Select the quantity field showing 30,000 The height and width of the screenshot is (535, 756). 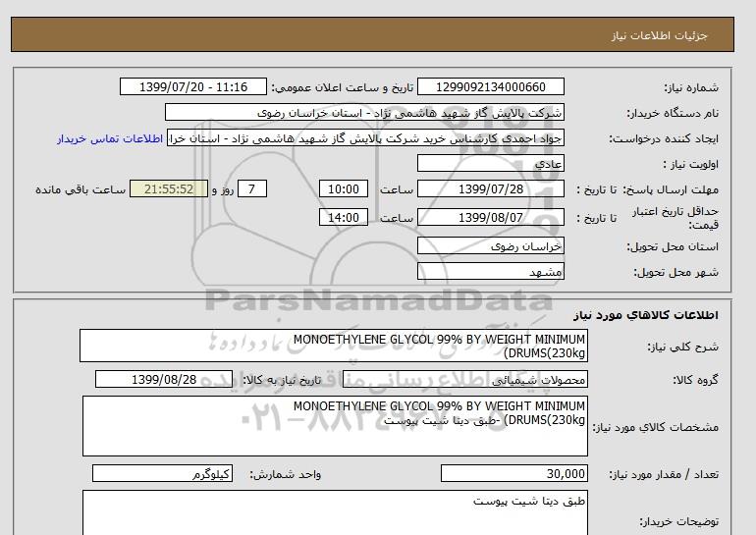[x=514, y=474]
